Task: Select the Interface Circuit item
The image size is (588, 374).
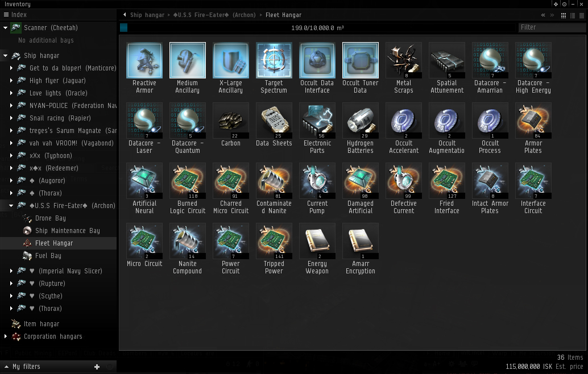Action: (x=533, y=181)
